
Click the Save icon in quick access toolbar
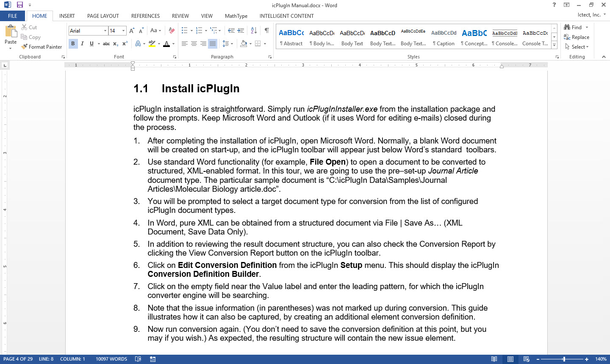point(19,5)
